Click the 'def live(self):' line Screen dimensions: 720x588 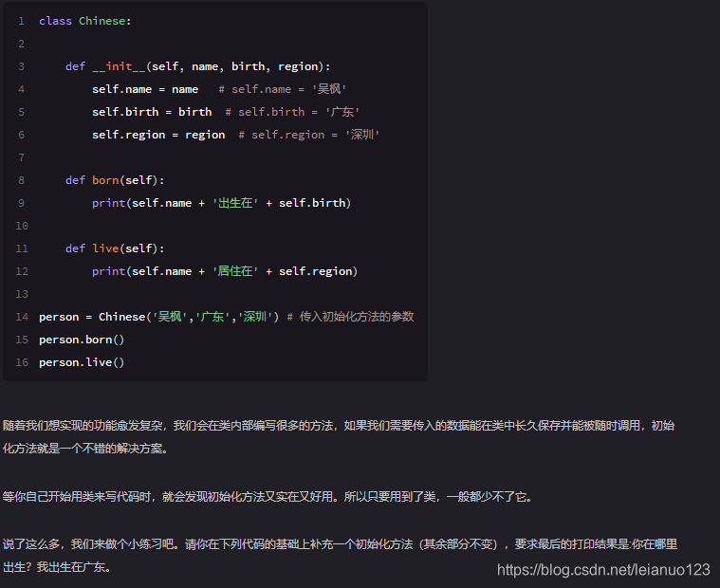point(115,248)
